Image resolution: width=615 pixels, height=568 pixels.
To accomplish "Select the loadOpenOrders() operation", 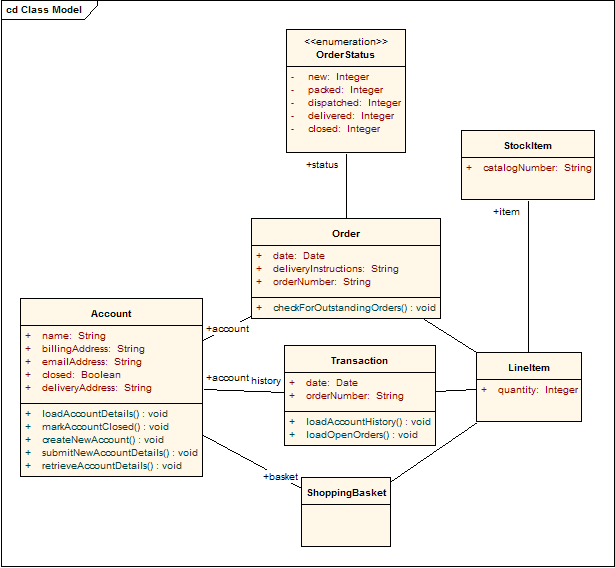I will [x=361, y=435].
